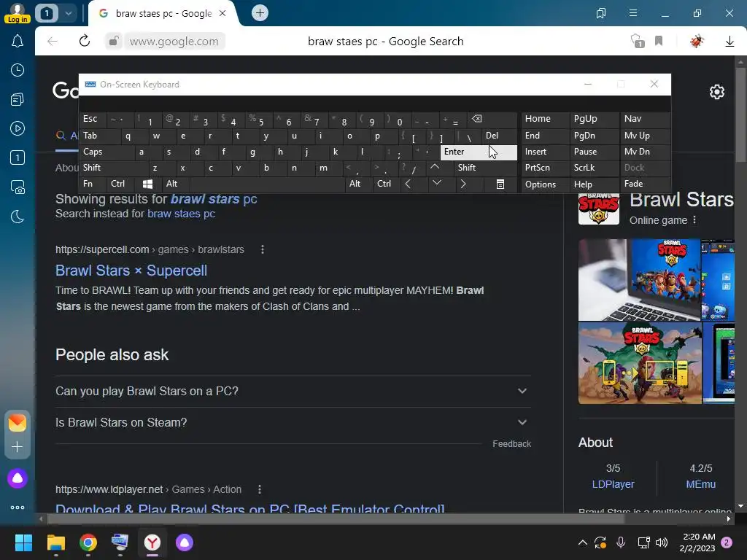The width and height of the screenshot is (747, 560).
Task: Toggle left Shift key on keyboard
Action: (x=113, y=168)
